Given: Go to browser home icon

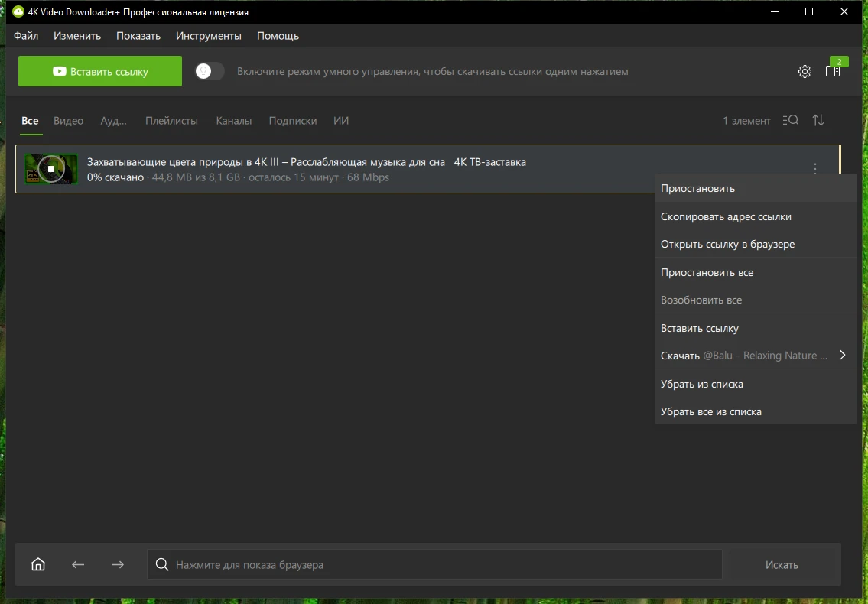Looking at the screenshot, I should tap(38, 565).
